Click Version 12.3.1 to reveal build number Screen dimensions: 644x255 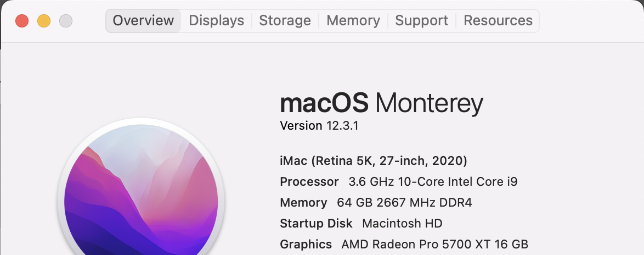pyautogui.click(x=319, y=125)
